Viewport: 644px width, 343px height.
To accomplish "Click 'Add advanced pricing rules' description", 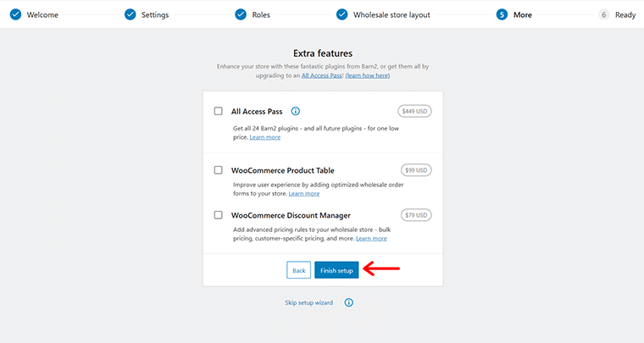I will click(312, 234).
